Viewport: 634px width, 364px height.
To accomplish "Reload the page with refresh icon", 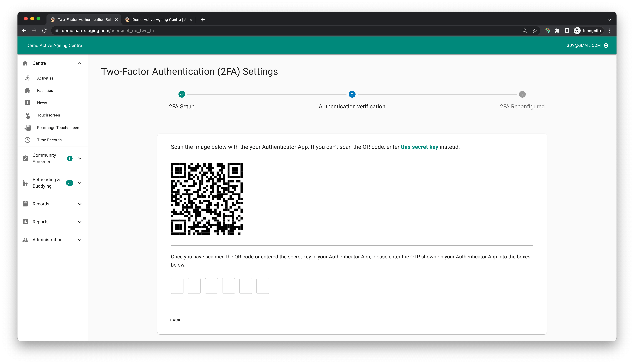I will (x=44, y=31).
